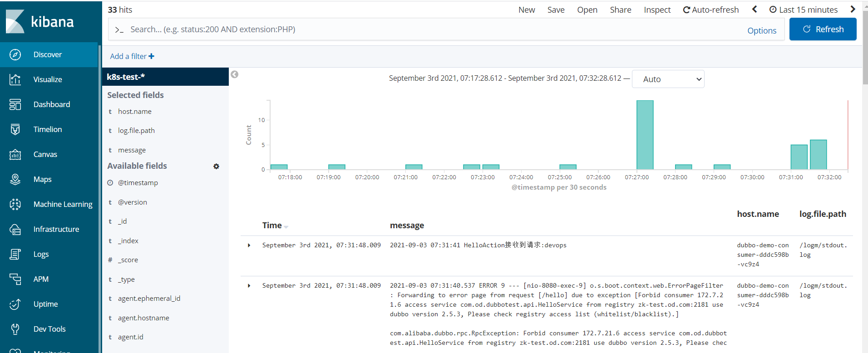Screen dimensions: 868x353
Task: Click the Save menu item
Action: 556,10
